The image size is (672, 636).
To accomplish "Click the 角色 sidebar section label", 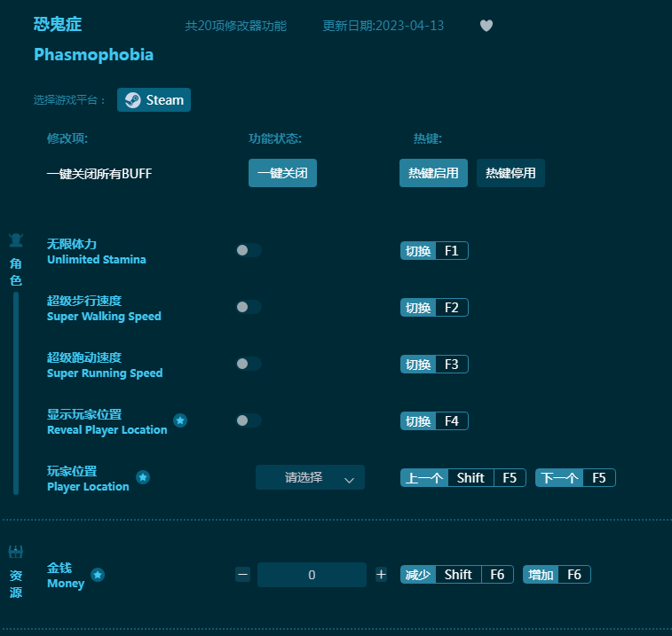I will tap(16, 272).
